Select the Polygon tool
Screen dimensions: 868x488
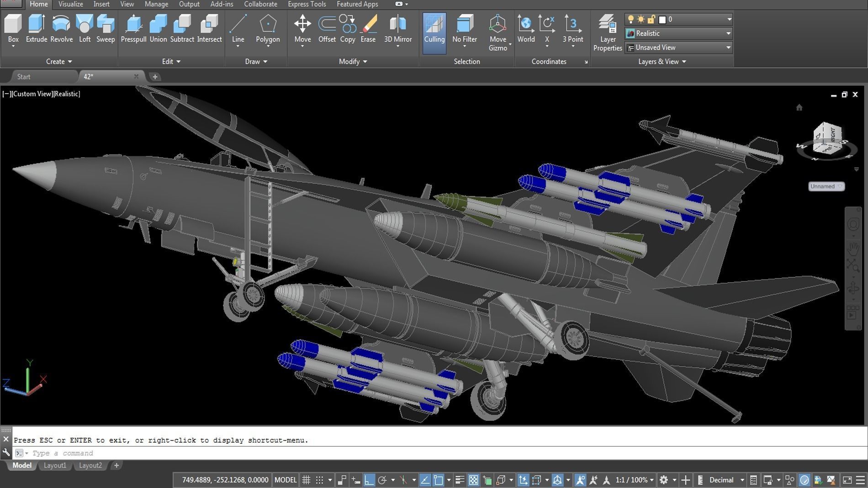[x=268, y=29]
